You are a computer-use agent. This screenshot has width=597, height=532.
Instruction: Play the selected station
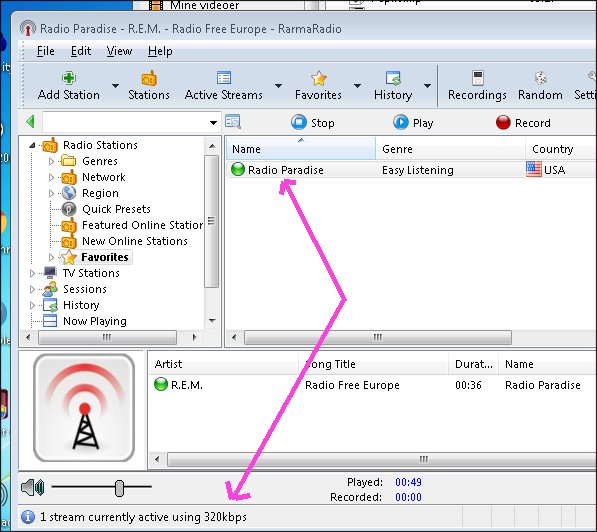click(x=413, y=123)
